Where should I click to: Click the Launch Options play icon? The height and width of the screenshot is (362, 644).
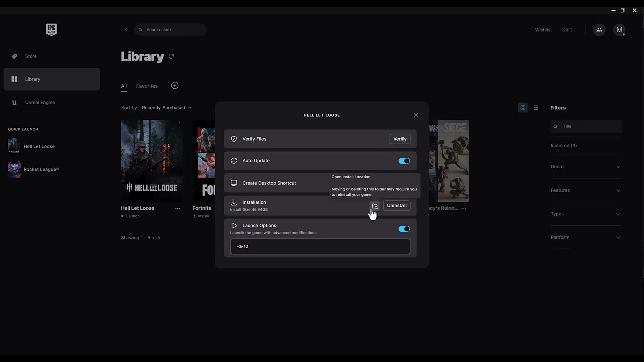tap(234, 226)
